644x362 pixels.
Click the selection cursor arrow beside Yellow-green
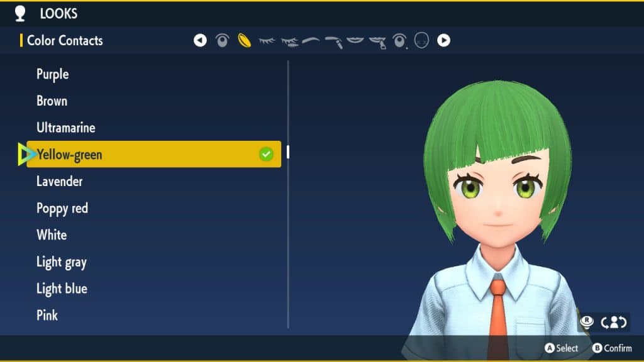[x=26, y=155]
